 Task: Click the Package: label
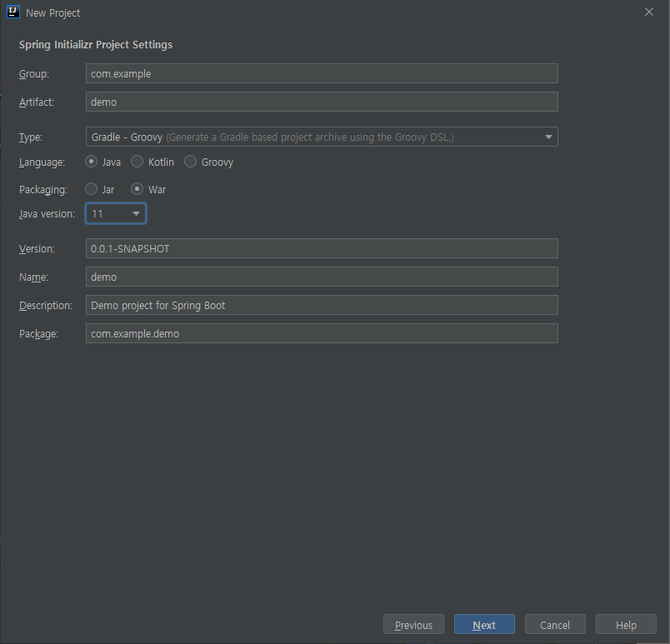[x=38, y=334]
